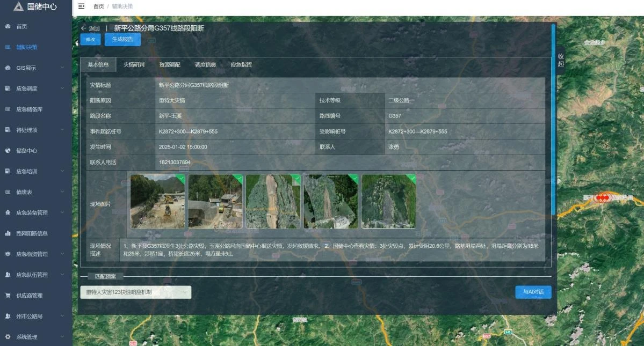Click the panel's blue vertical scrollbar

[x=553, y=118]
